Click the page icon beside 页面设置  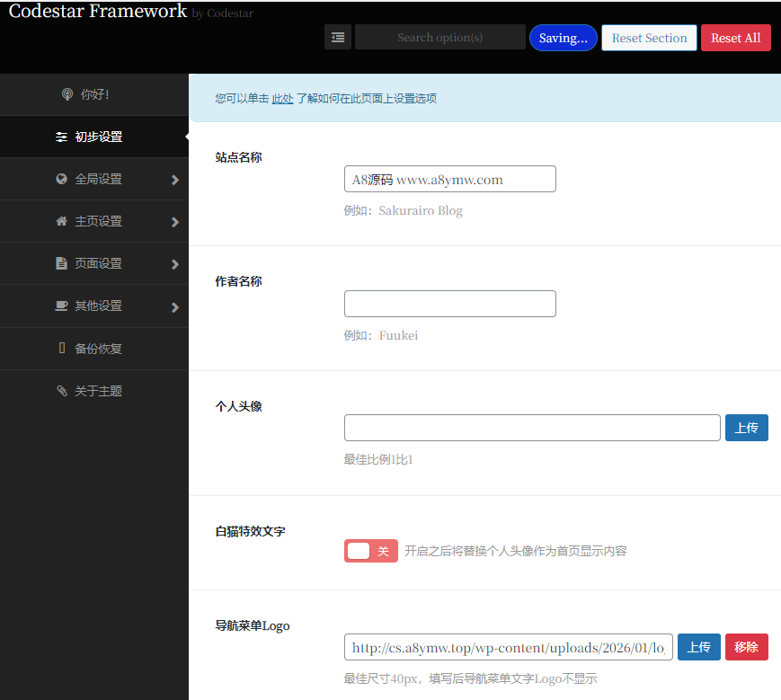[61, 263]
